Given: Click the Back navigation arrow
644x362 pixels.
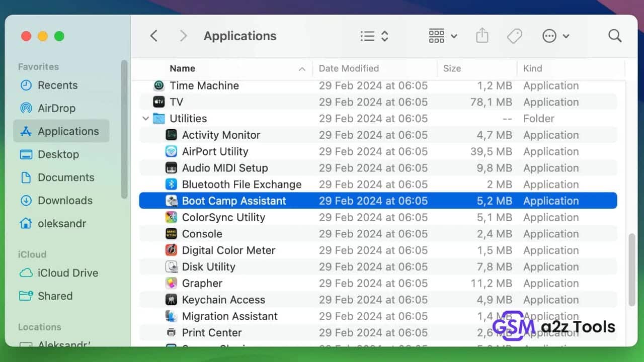Looking at the screenshot, I should [154, 36].
